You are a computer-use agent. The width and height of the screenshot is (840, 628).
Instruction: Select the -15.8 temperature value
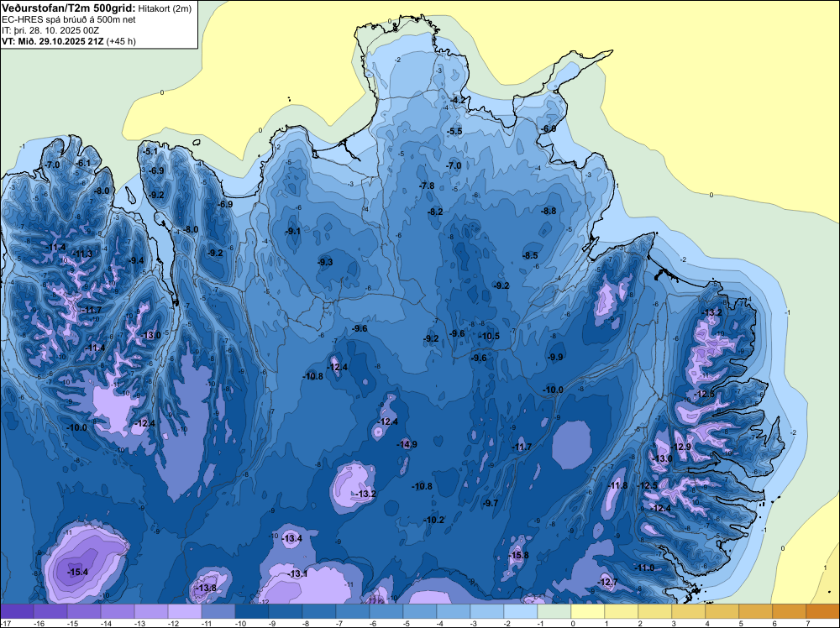518,555
